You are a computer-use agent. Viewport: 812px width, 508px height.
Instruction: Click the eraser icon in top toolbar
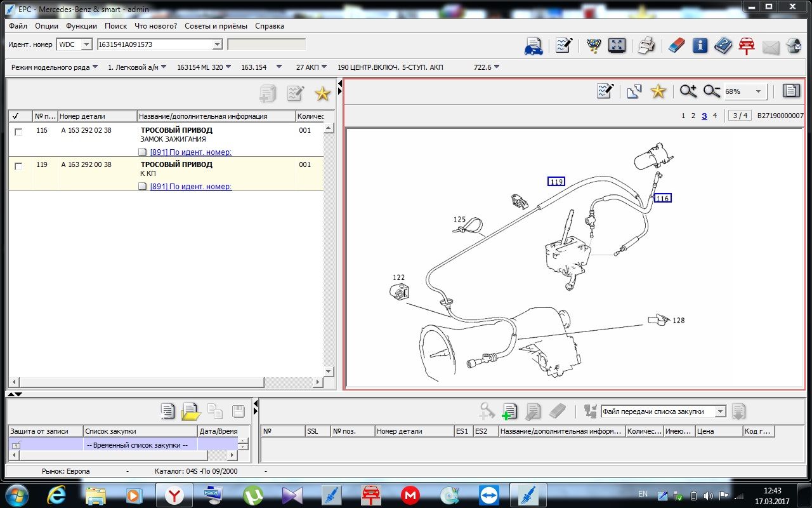coord(677,46)
